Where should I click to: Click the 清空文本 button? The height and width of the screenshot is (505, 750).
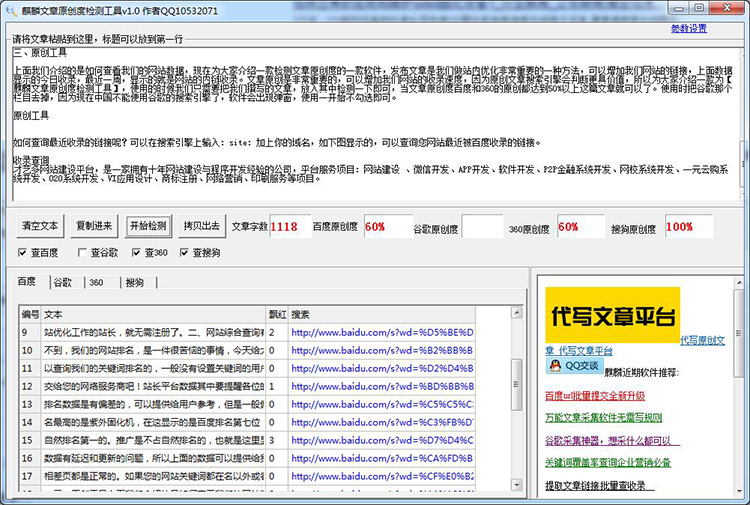click(x=40, y=226)
